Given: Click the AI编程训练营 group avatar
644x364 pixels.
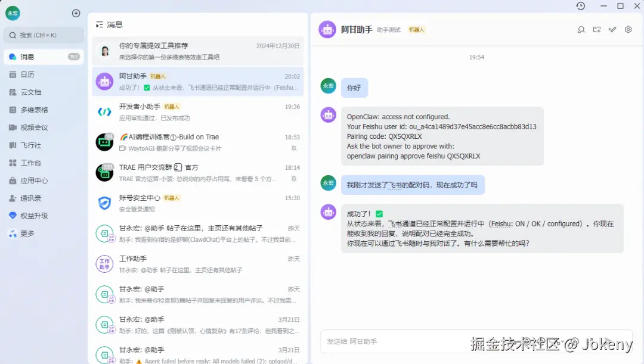Looking at the screenshot, I should pos(104,142).
